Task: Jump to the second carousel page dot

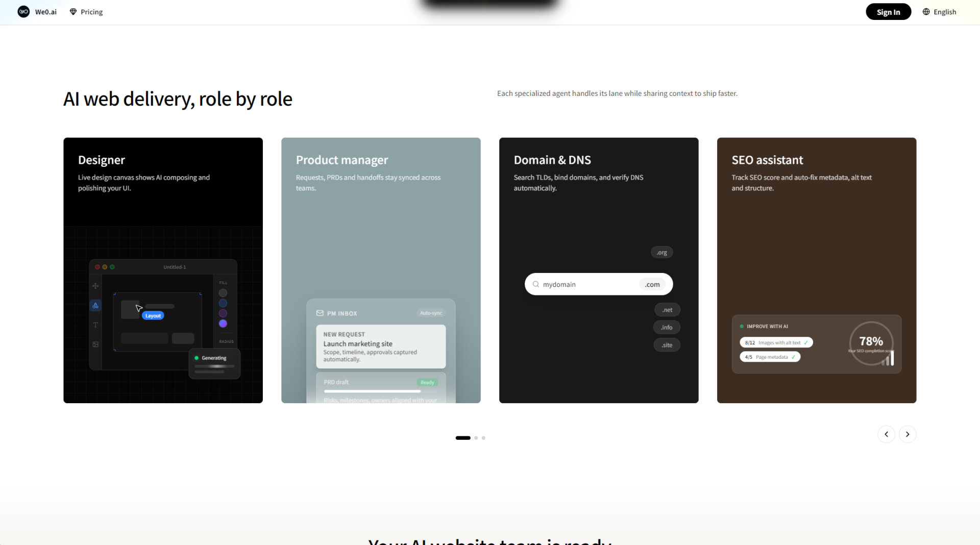Action: tap(476, 438)
